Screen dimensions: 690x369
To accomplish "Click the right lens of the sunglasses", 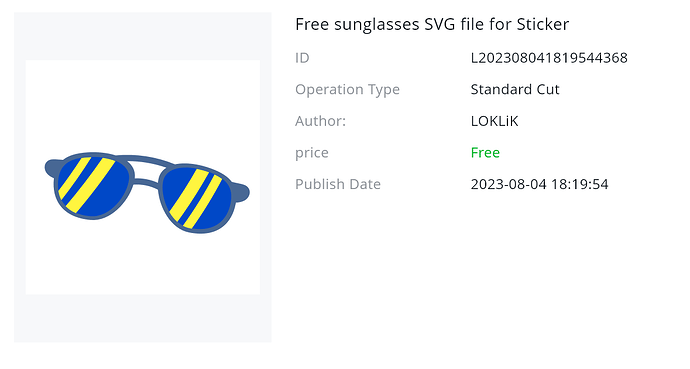I will [x=197, y=198].
